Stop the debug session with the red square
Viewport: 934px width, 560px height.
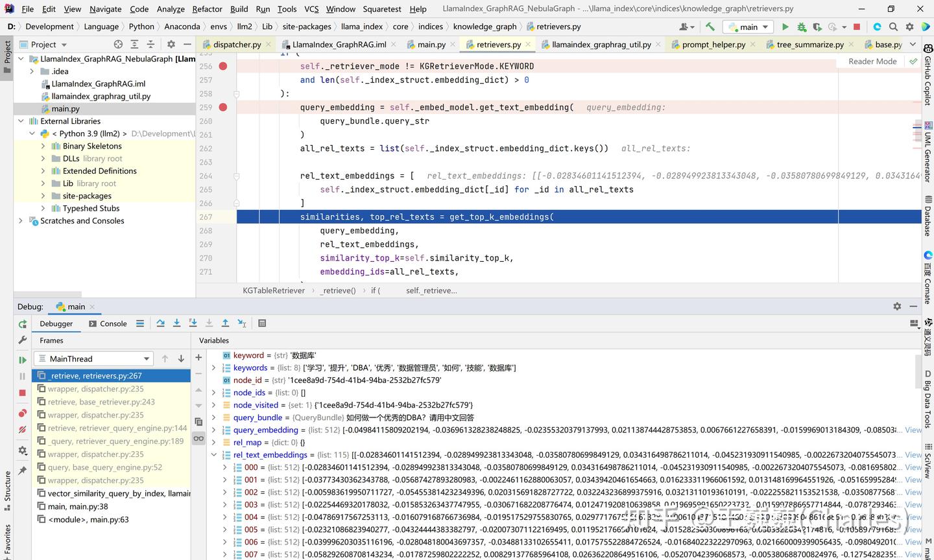(x=23, y=393)
